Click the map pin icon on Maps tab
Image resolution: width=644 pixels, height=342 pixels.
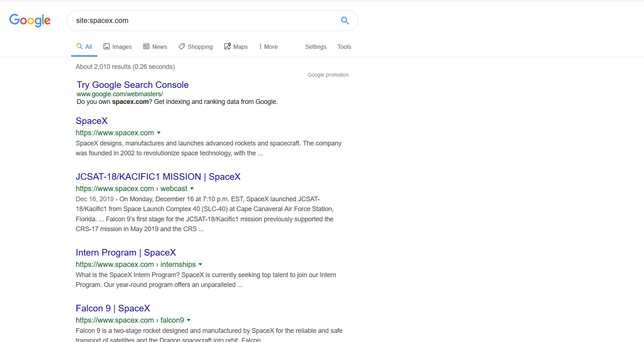(227, 46)
